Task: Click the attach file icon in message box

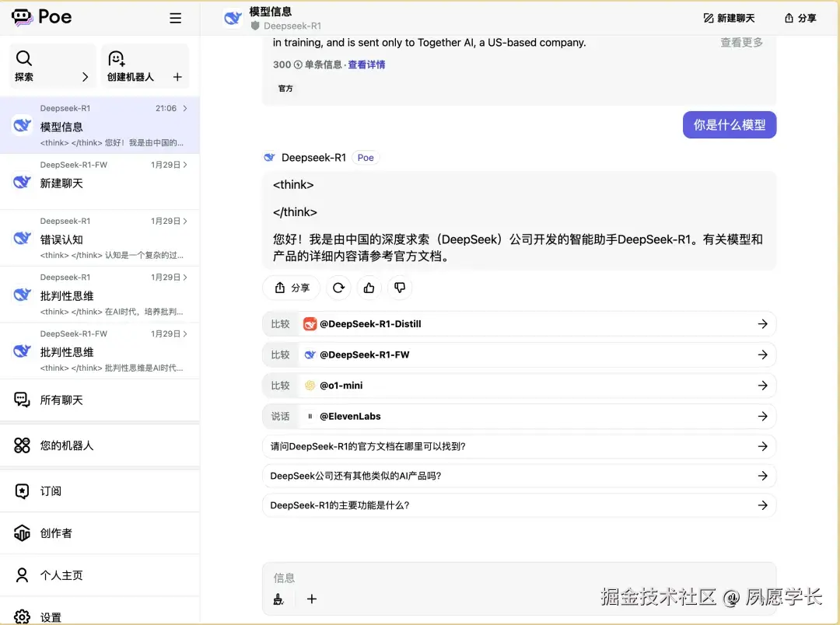Action: [279, 599]
